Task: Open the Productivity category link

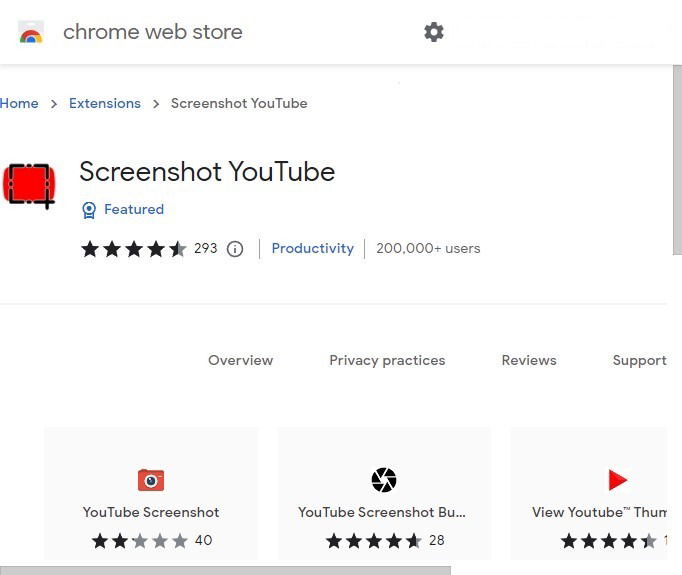Action: [x=313, y=248]
